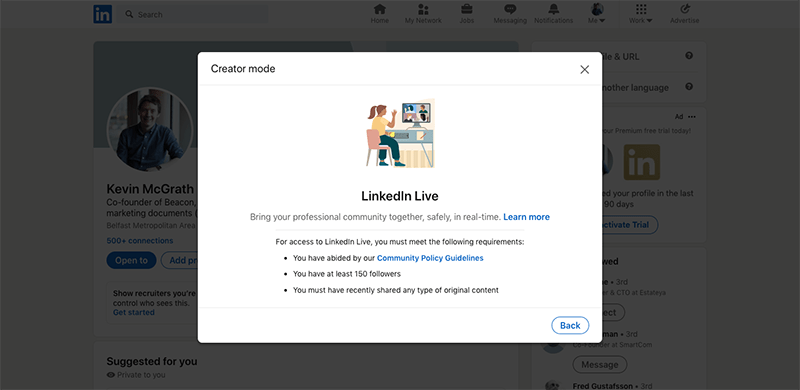
Task: Click inside the Search field
Action: coord(194,14)
